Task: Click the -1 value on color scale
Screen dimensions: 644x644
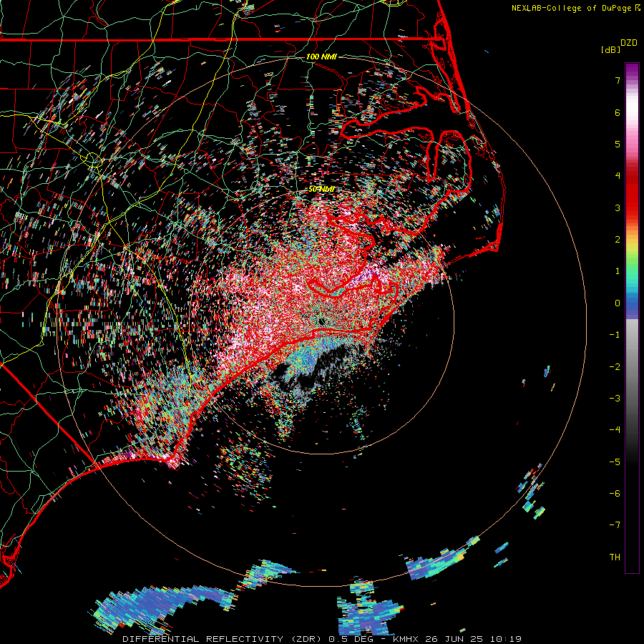Action: pyautogui.click(x=615, y=335)
